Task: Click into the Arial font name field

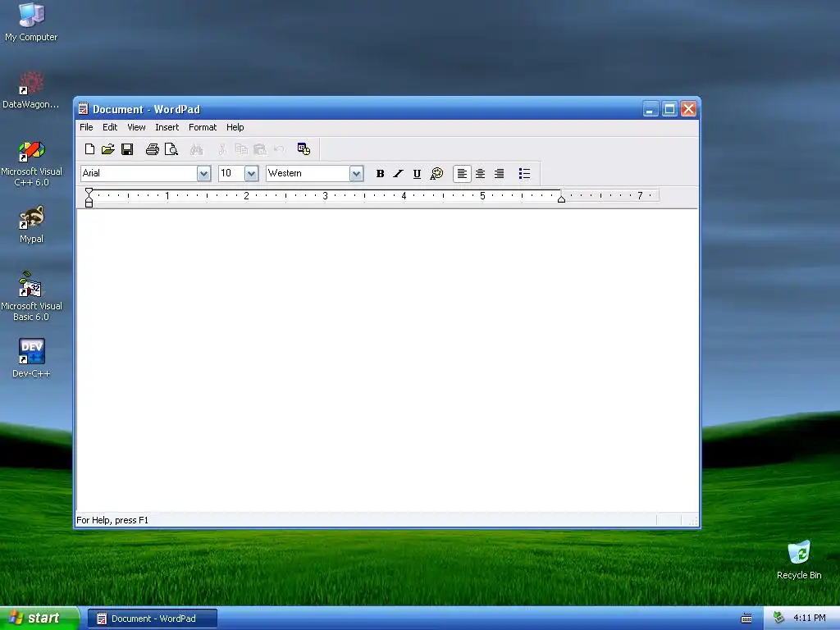Action: (139, 174)
